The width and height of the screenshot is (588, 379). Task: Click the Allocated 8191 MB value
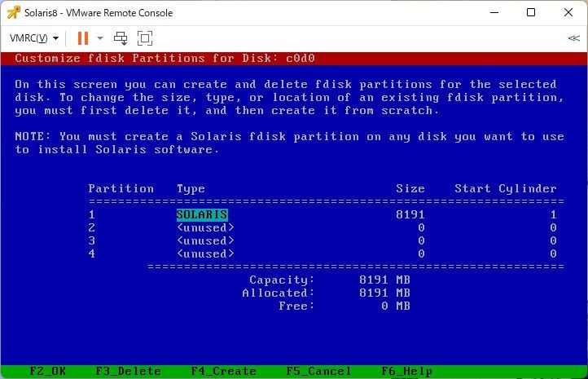384,293
